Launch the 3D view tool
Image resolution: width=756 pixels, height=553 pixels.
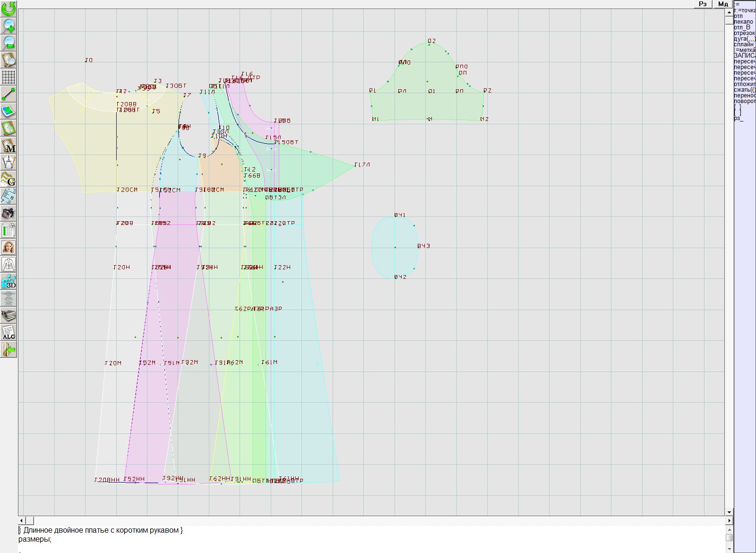click(9, 282)
